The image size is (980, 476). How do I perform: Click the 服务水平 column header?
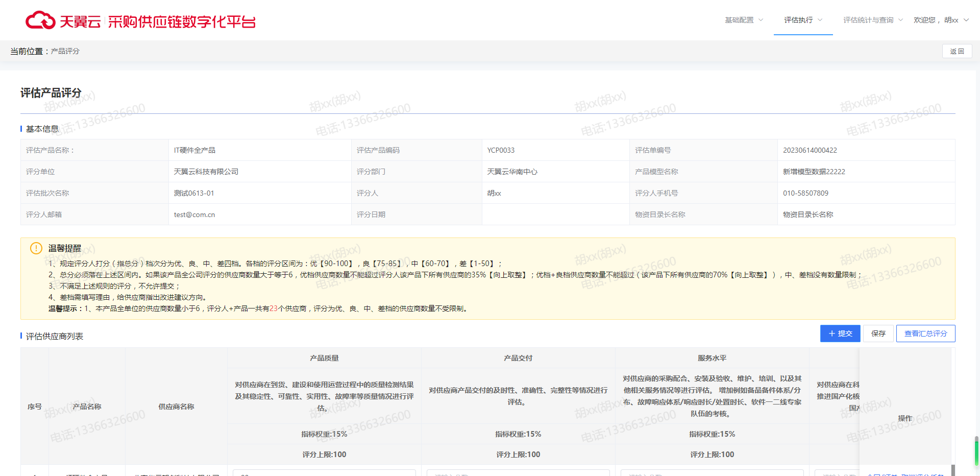tap(712, 358)
